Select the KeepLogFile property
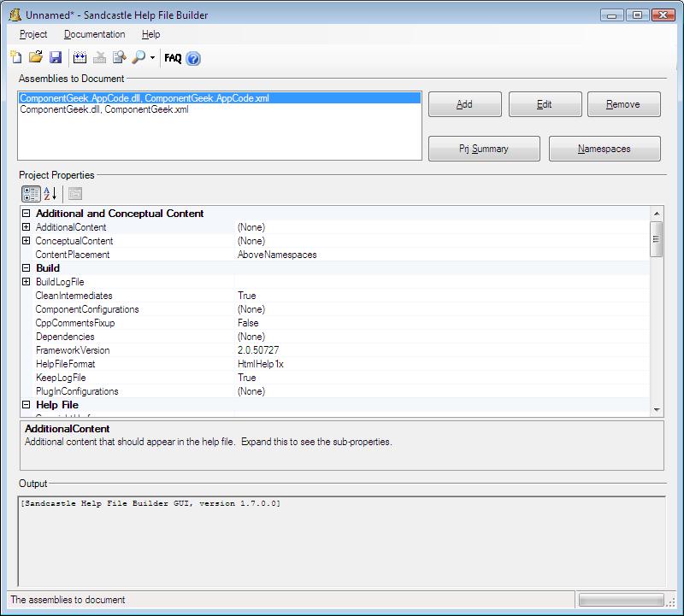This screenshot has height=616, width=684. pyautogui.click(x=61, y=378)
